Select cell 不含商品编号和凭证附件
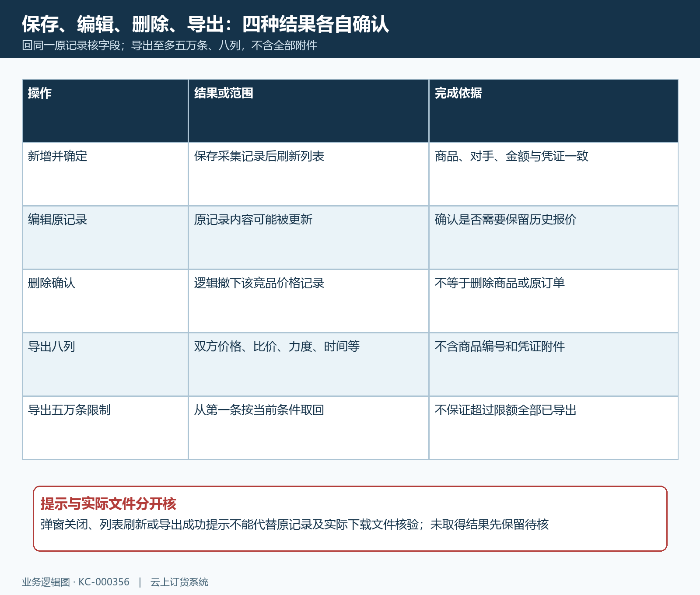This screenshot has height=595, width=700. tap(553, 364)
